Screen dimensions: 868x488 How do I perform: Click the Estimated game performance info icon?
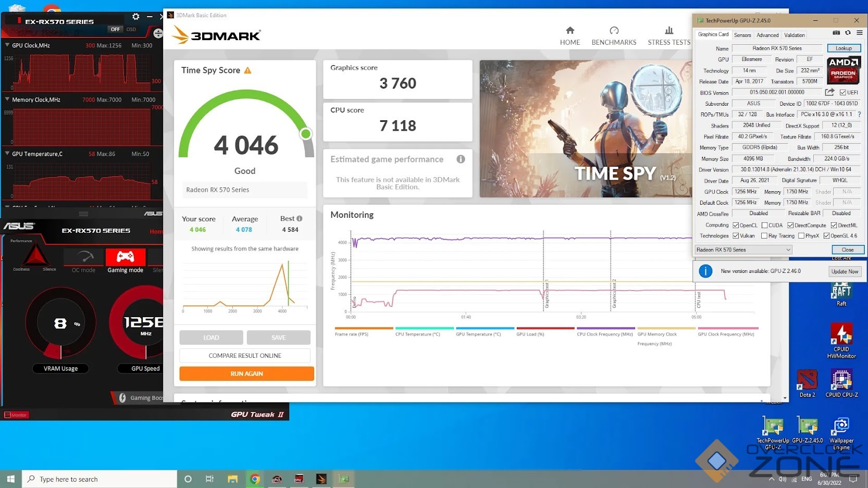(x=461, y=159)
